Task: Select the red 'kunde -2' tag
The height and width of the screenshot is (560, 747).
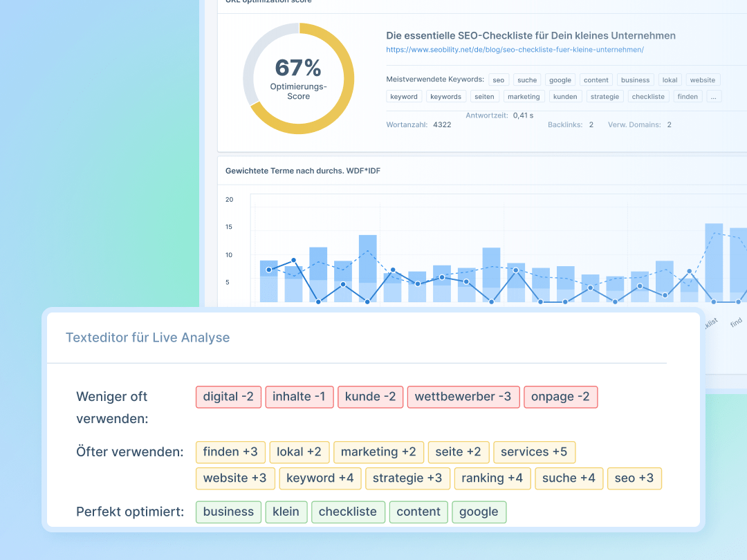Action: (370, 397)
